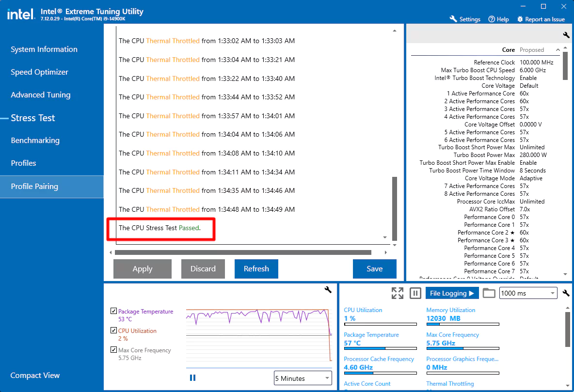Viewport: 574px width, 392px height.
Task: Select Profile Pairing in the sidebar
Action: [51, 187]
